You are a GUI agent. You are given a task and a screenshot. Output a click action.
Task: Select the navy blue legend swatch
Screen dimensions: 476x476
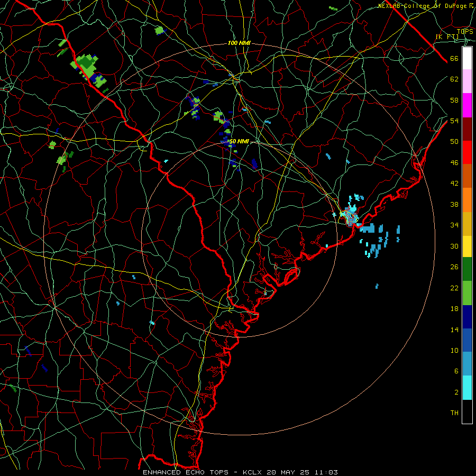(x=467, y=317)
